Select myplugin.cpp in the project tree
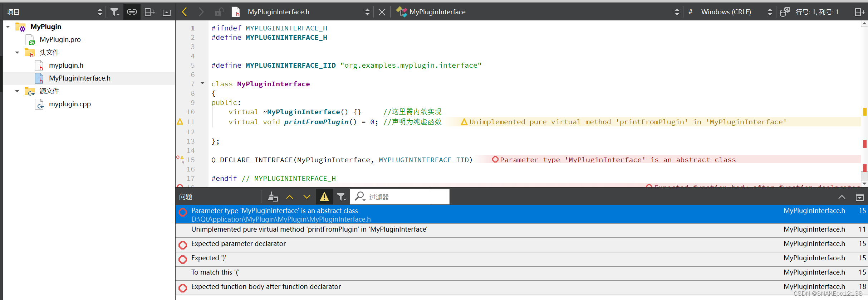 tap(70, 104)
